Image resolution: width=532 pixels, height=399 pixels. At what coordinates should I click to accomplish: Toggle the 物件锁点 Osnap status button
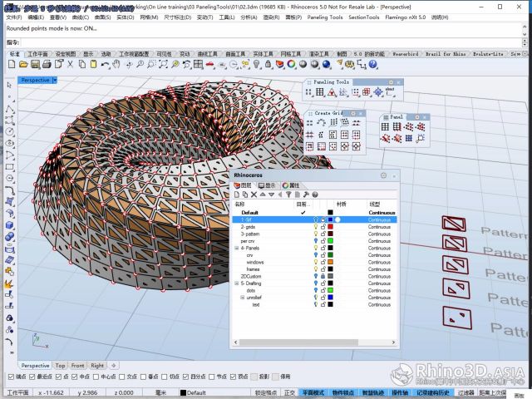(342, 392)
